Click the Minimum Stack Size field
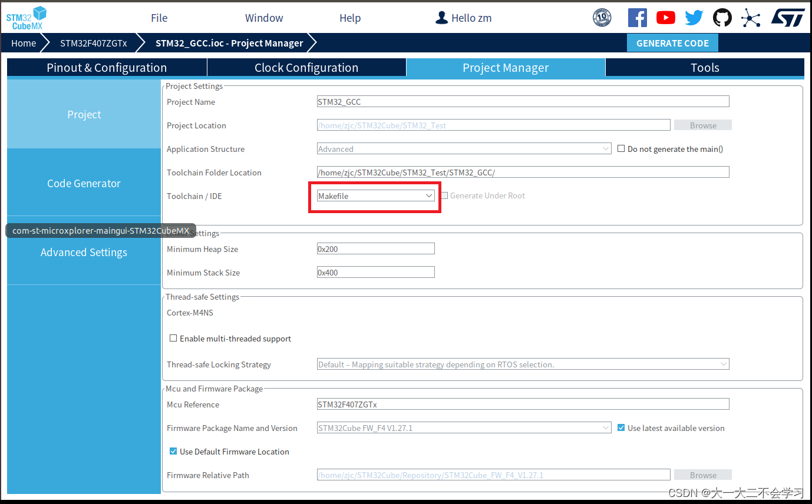Viewport: 812px width, 504px height. 376,272
